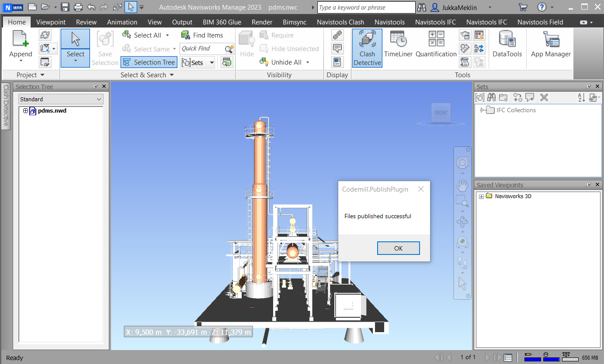604x364 pixels.
Task: Open the Clash Detective tool
Action: tap(367, 48)
